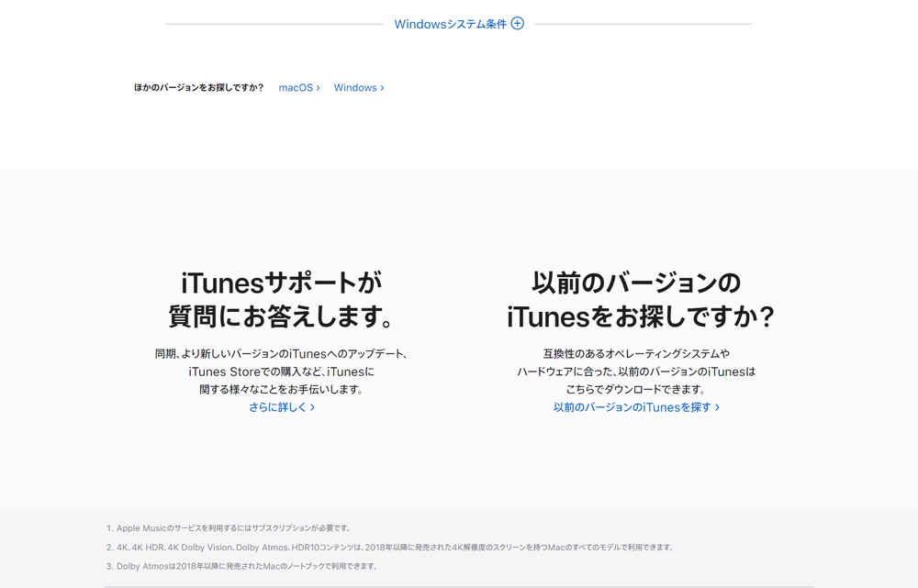Click the ほかのバージョンをお探しですか? label

pos(198,88)
